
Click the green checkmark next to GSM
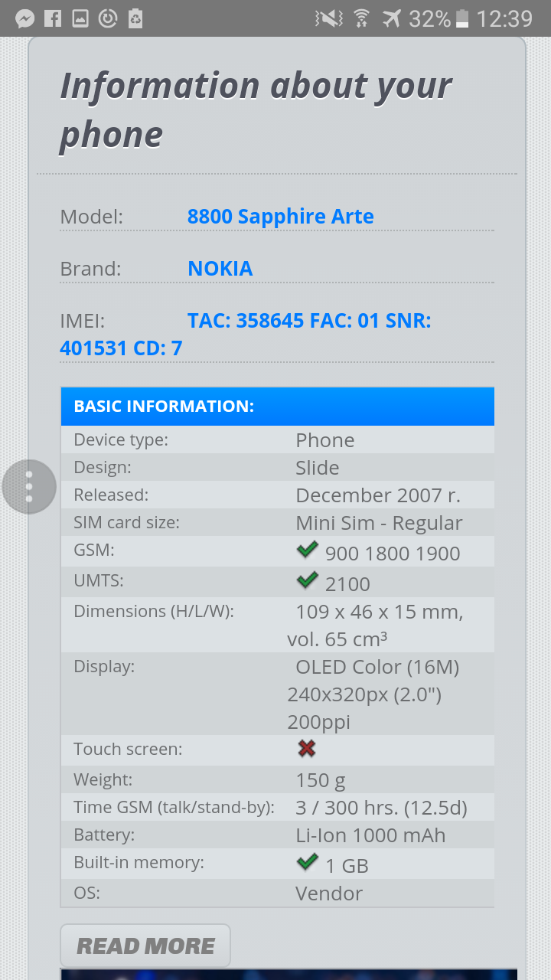tap(307, 549)
